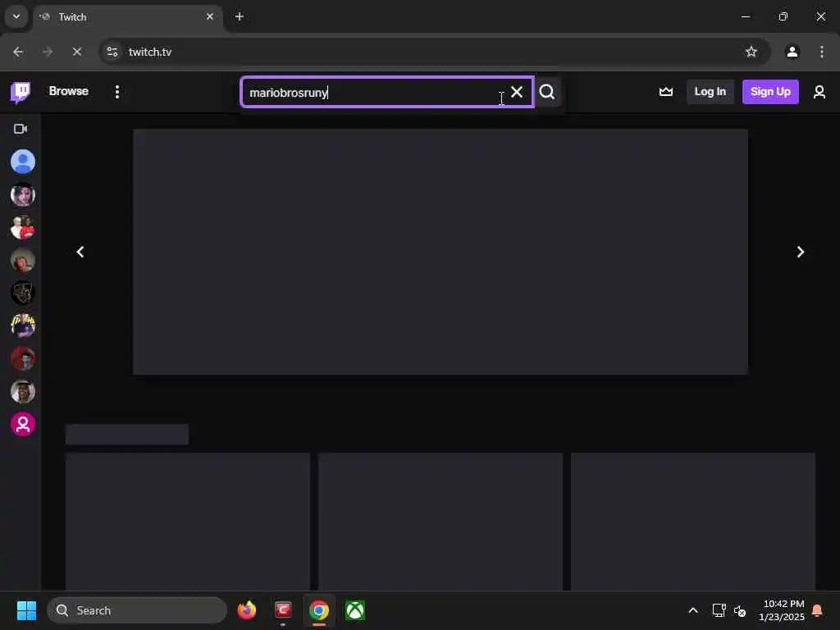Open the tab search dropdown arrow

16,16
